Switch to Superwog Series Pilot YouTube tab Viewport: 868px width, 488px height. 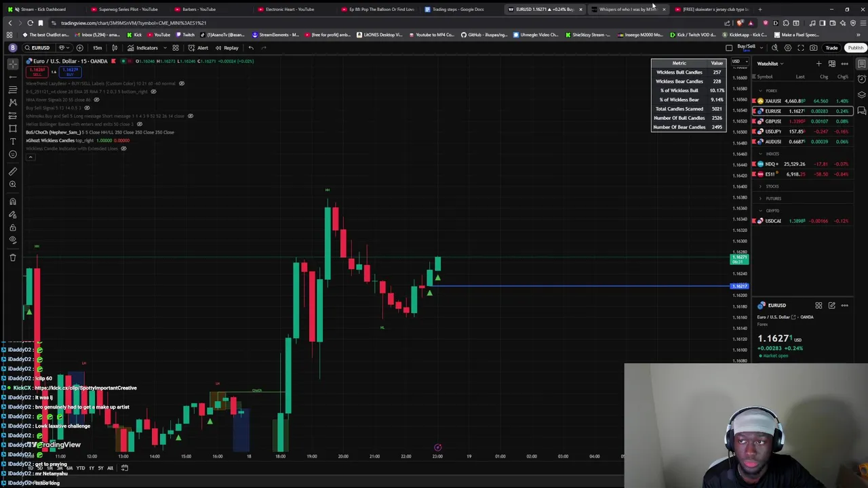[x=126, y=9]
